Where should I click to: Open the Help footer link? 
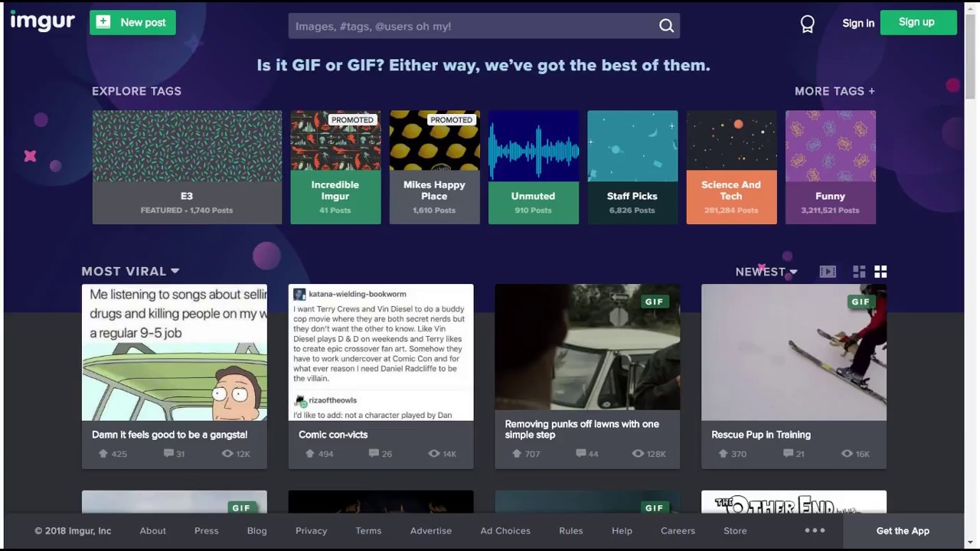click(x=622, y=530)
